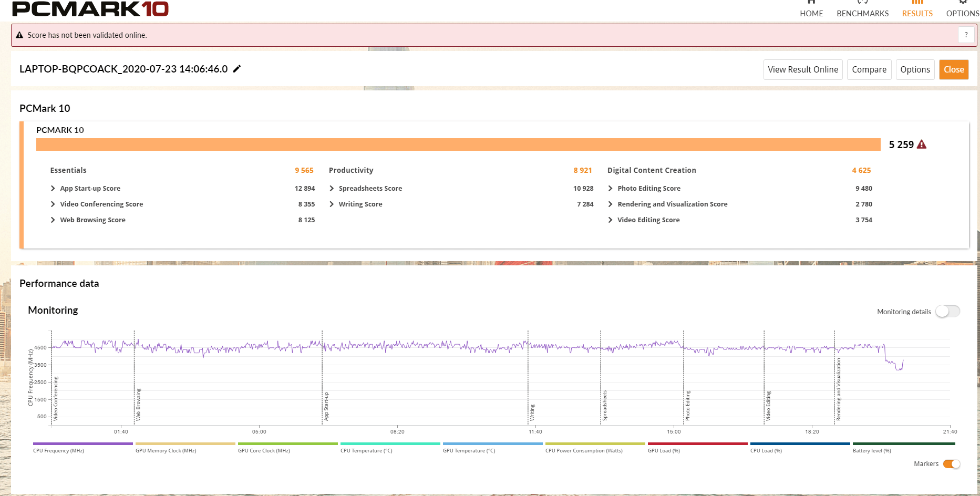Toggle the Monitoring details switch
This screenshot has width=980, height=496.
pos(947,312)
